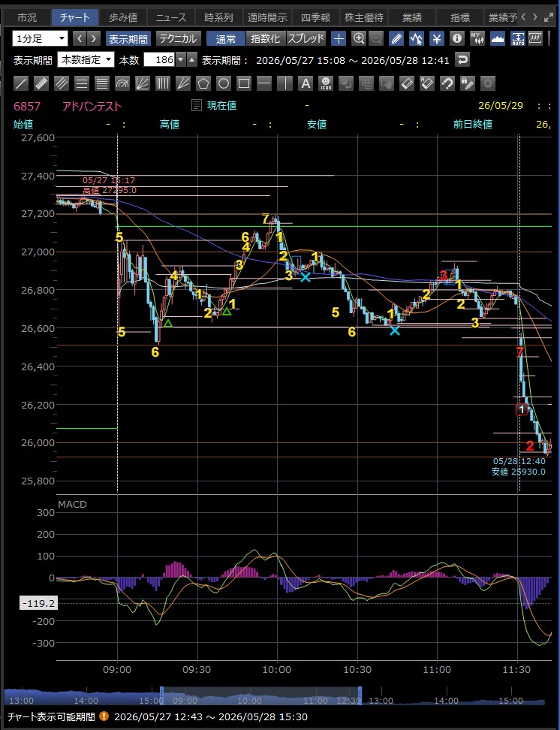The height and width of the screenshot is (730, 560).
Task: Toggle the crosshair plus cursor icon
Action: click(x=339, y=38)
